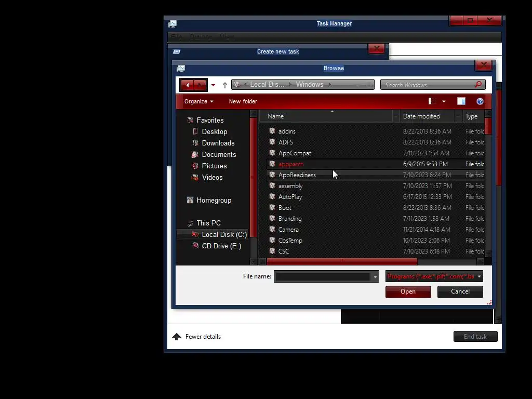Screen dimensions: 532x399
Task: Select Local Disk (C:) in tree
Action: click(224, 234)
